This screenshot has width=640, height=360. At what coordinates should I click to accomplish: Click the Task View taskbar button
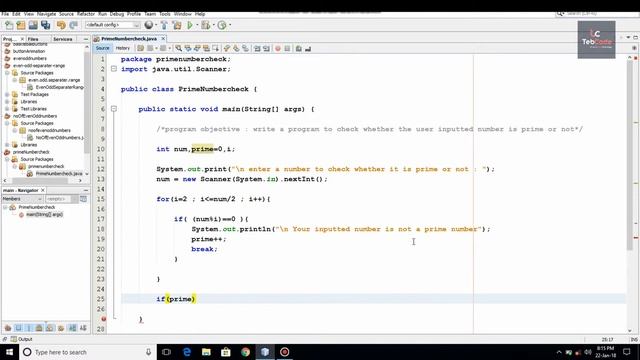coord(167,352)
